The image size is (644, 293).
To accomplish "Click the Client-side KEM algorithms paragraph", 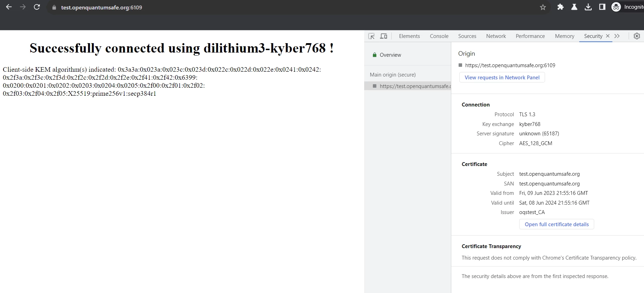I will coord(162,81).
